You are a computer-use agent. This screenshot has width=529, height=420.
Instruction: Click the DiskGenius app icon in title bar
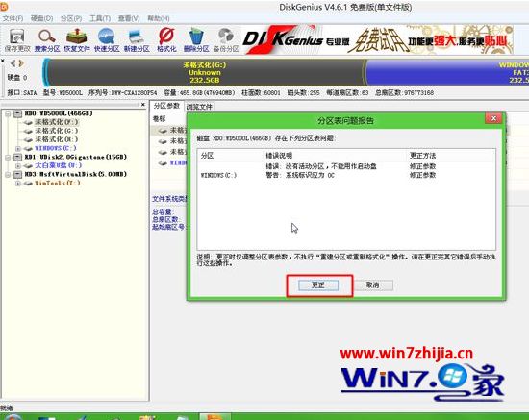tap(3, 7)
